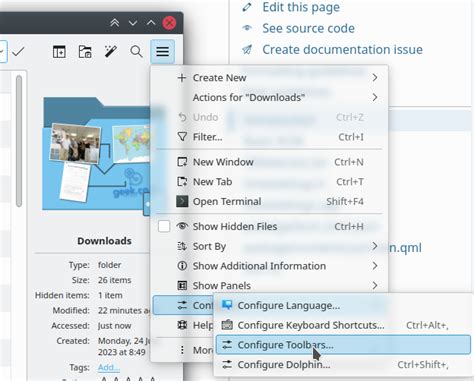Select Configure Toolbars... in submenu
The height and width of the screenshot is (381, 474).
343,345
